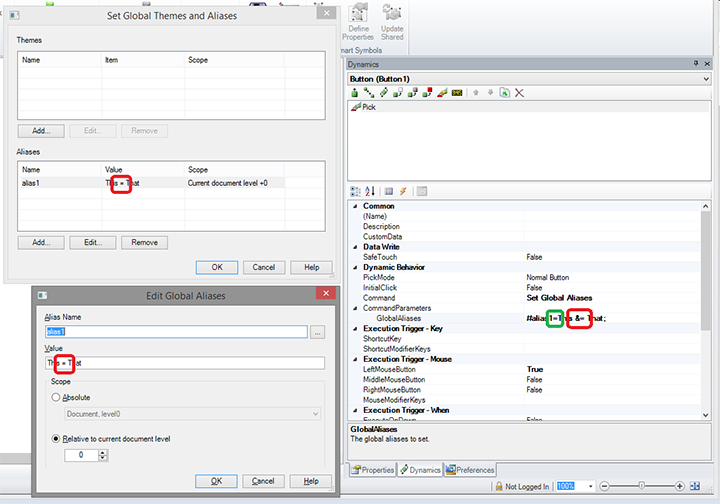Open the 100% zoom level dropdown
The width and height of the screenshot is (720, 504).
pos(592,486)
